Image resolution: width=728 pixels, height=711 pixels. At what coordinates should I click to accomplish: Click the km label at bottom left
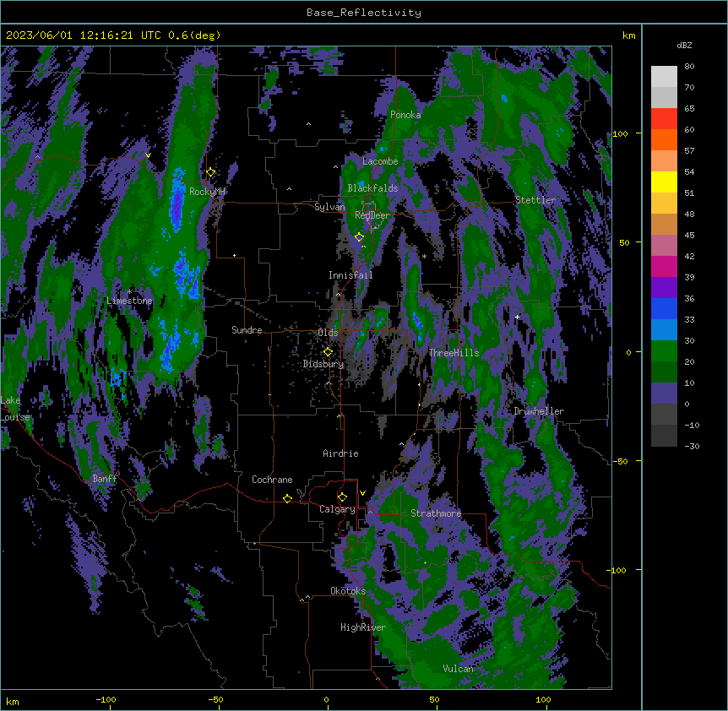click(13, 702)
